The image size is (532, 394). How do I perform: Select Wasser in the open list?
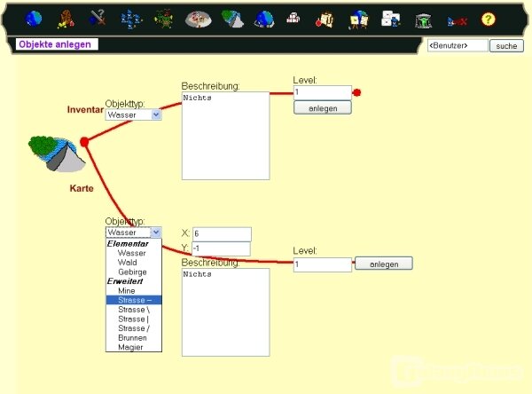click(134, 253)
